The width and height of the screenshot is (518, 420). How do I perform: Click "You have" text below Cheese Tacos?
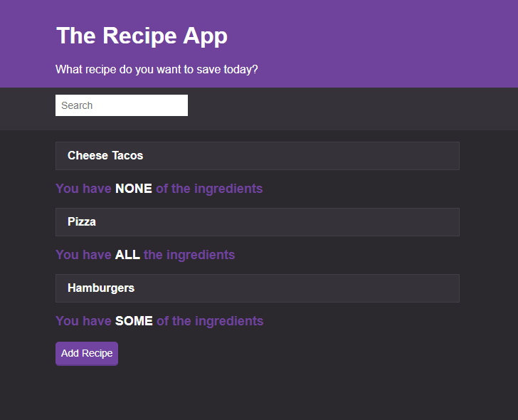[x=83, y=189]
